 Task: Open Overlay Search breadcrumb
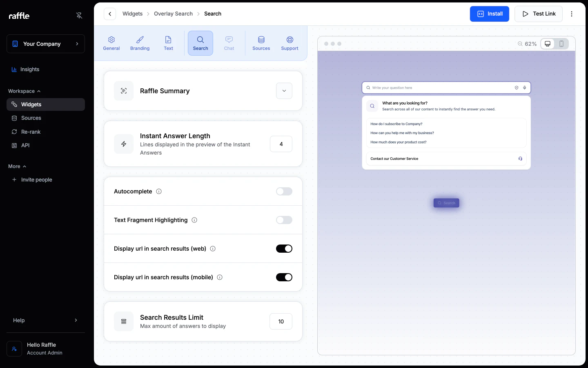pyautogui.click(x=173, y=14)
